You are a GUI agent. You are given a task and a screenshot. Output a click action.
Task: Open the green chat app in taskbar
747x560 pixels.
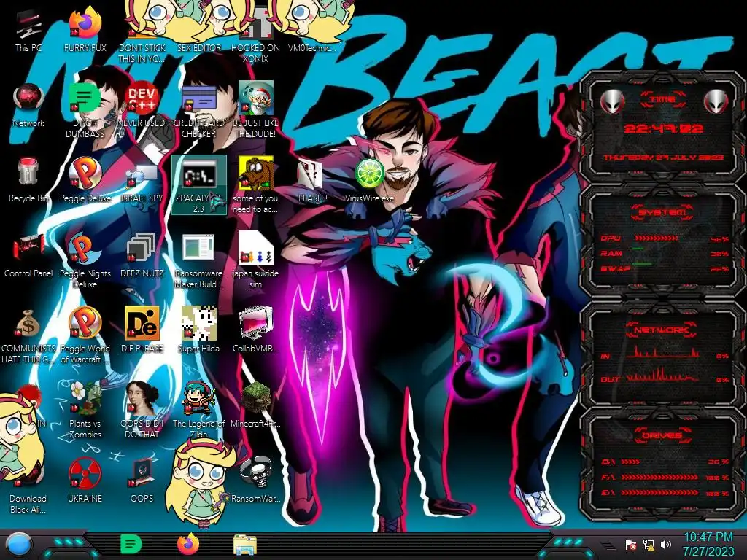[131, 544]
